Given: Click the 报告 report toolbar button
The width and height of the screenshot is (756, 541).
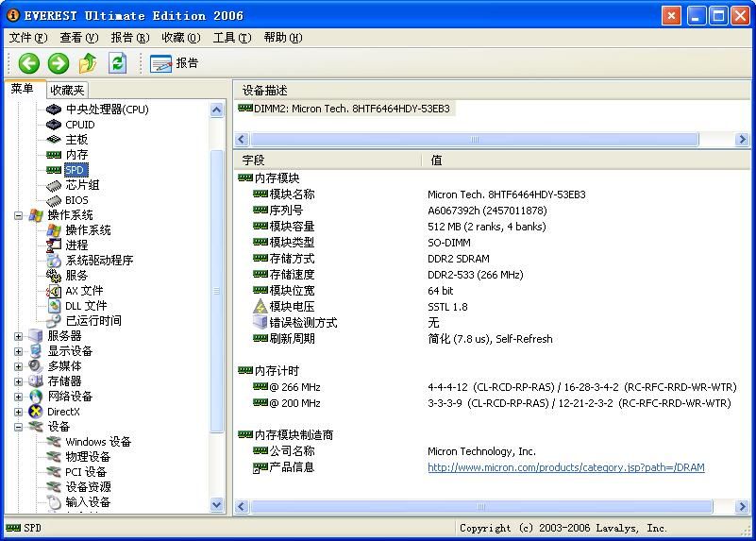Looking at the screenshot, I should pos(175,63).
